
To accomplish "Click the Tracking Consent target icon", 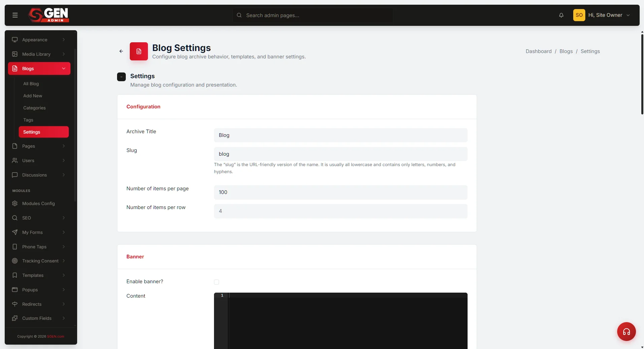I will click(15, 261).
